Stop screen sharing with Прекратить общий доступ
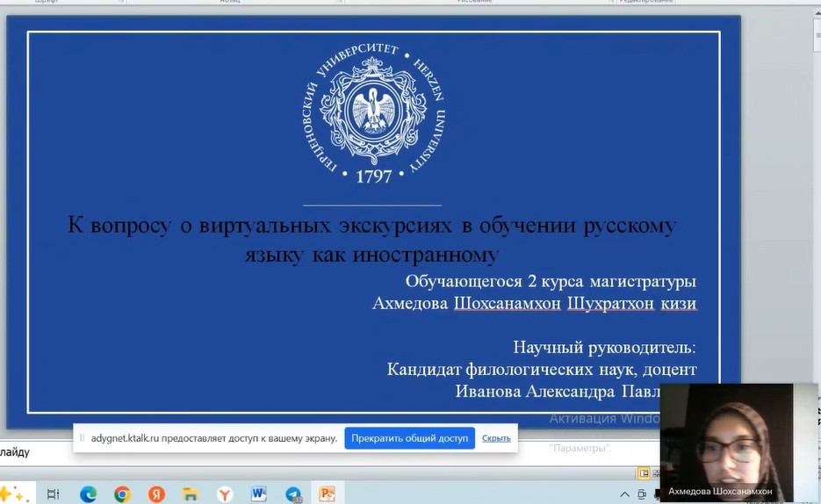This screenshot has width=821, height=504. [409, 438]
